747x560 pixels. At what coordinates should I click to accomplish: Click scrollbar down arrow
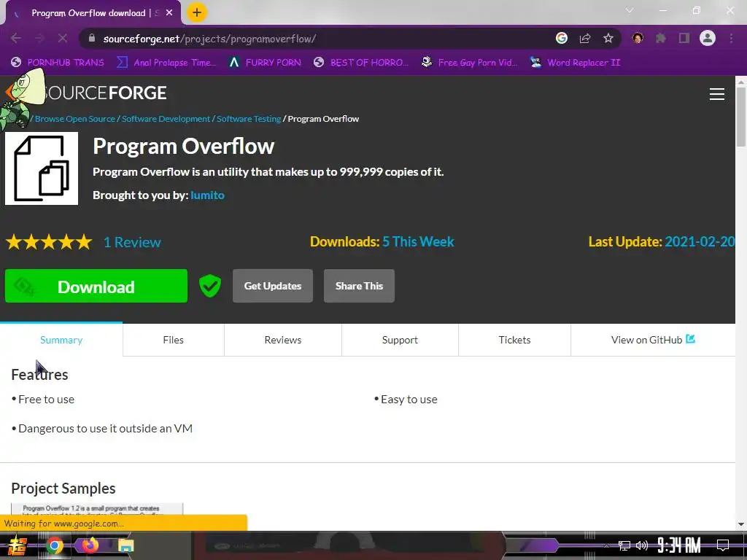[x=741, y=524]
